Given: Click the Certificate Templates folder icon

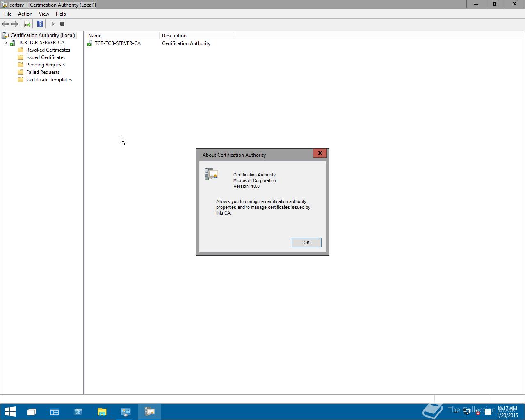Looking at the screenshot, I should click(21, 80).
